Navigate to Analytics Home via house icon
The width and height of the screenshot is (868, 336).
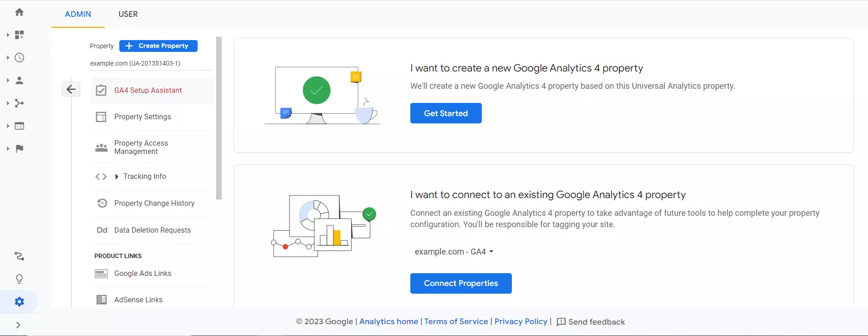(x=19, y=11)
